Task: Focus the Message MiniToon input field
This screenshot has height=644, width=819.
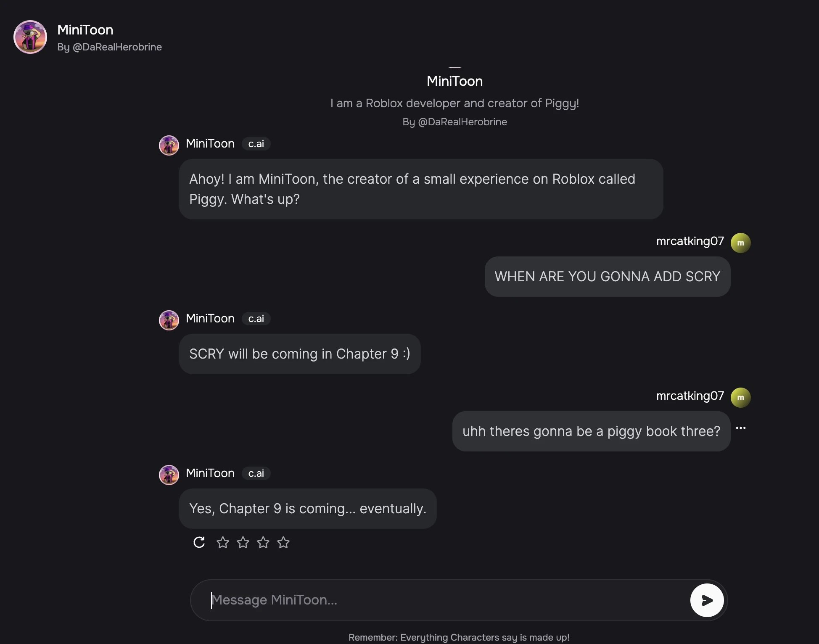Action: pos(446,600)
